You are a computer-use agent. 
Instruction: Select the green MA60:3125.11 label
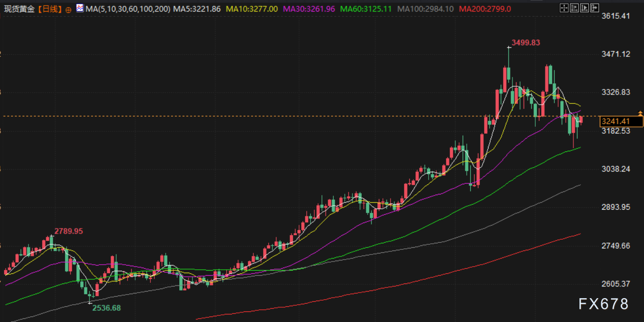pos(366,9)
